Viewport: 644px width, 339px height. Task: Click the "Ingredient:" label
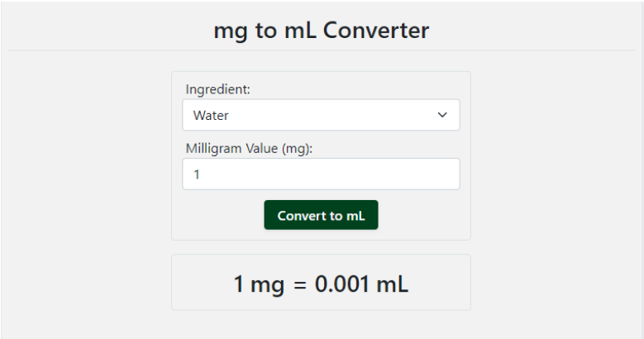tap(217, 89)
